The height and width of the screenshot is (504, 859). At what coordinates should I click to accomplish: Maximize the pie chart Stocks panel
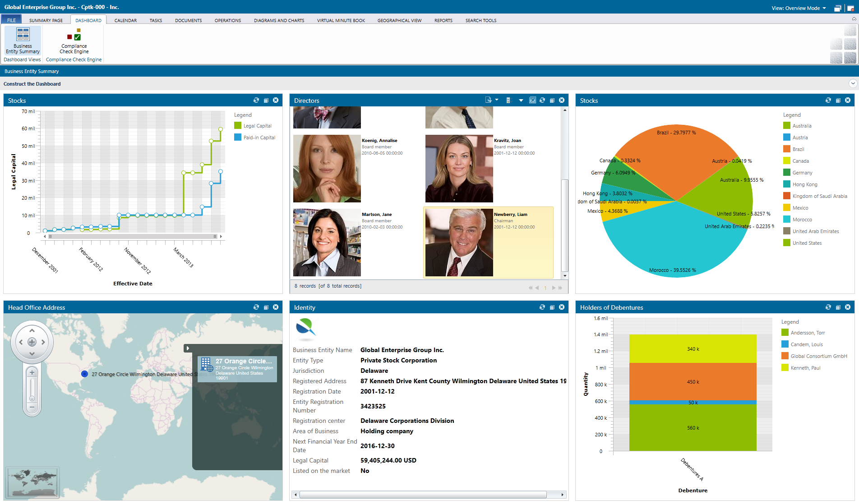coord(838,101)
